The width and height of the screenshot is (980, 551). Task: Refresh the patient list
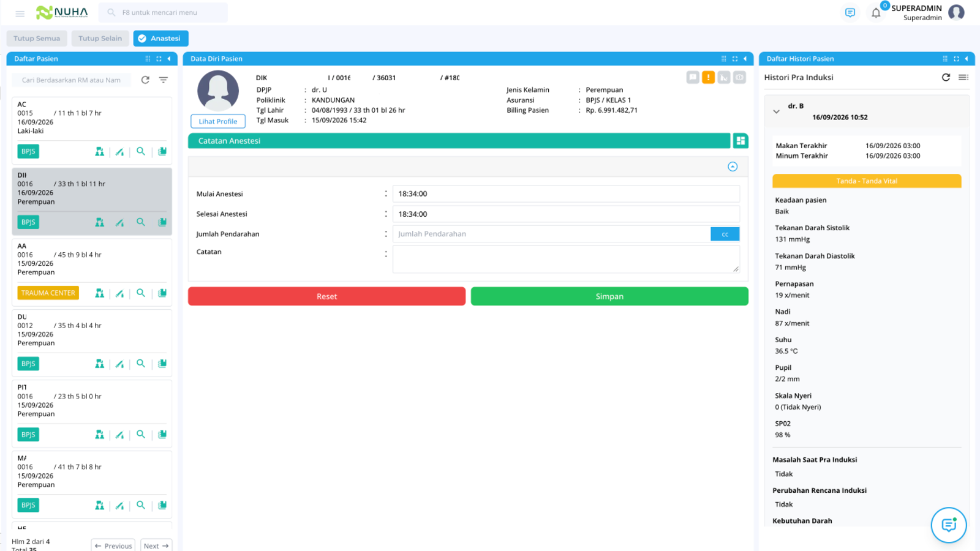(x=145, y=80)
